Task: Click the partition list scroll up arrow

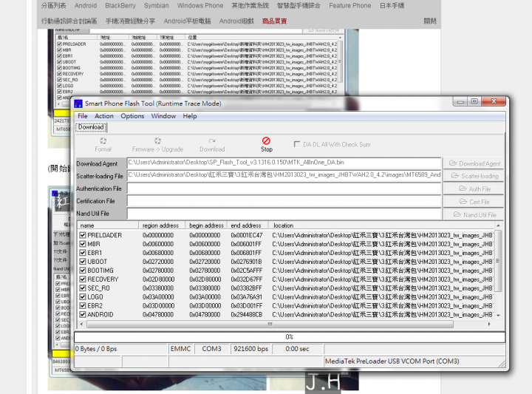Action: pyautogui.click(x=498, y=225)
